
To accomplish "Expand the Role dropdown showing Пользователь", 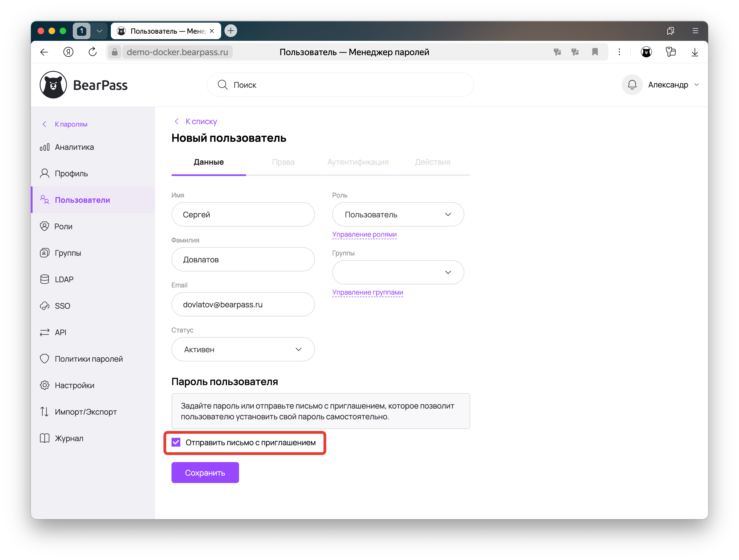I will coord(398,215).
